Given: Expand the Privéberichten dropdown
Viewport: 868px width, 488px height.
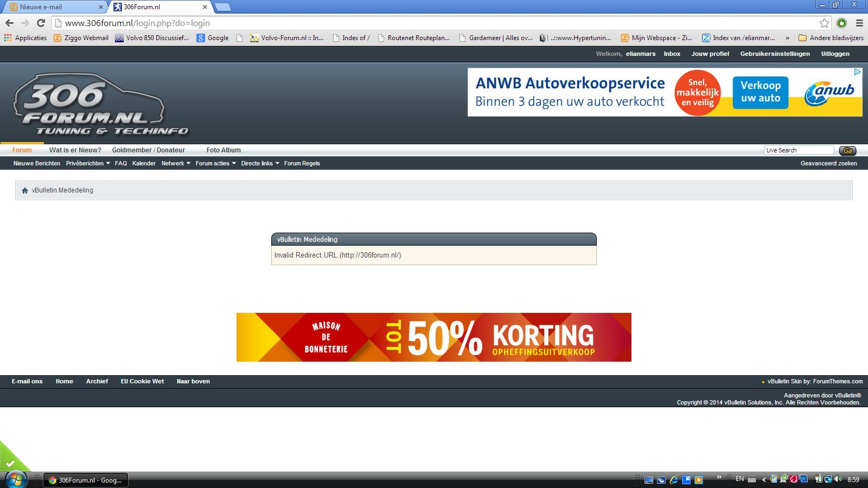Looking at the screenshot, I should click(88, 163).
